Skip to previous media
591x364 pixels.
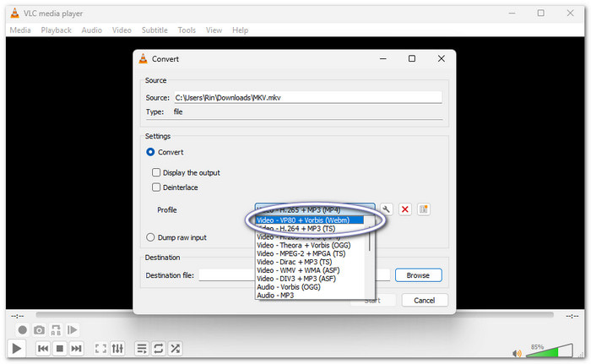(x=43, y=348)
